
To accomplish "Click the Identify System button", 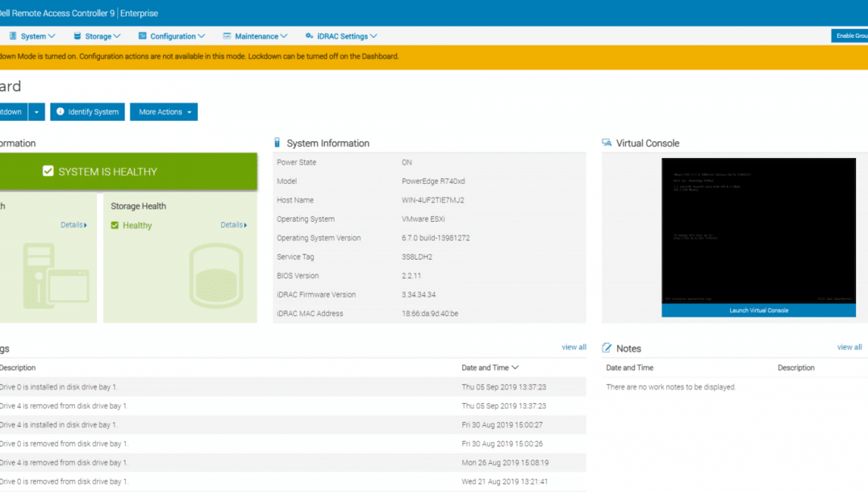I will [x=88, y=112].
